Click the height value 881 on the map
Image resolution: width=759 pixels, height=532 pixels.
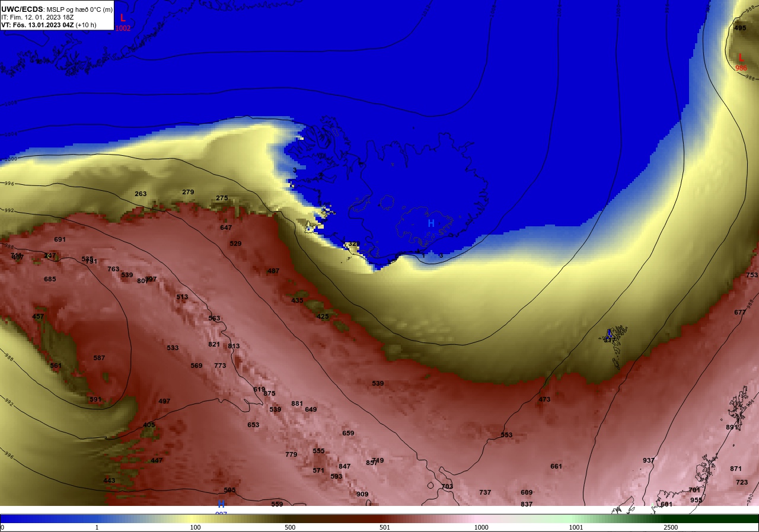(297, 404)
